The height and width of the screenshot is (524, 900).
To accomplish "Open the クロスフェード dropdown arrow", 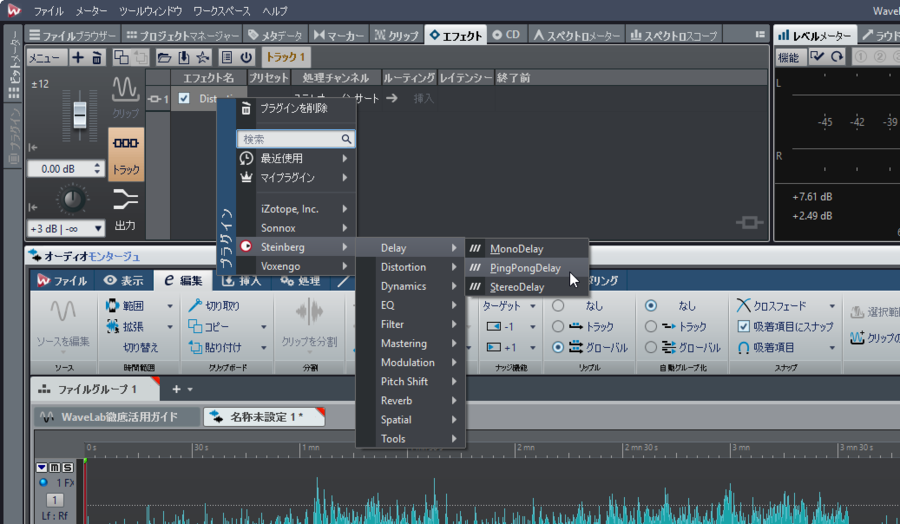I will (832, 306).
